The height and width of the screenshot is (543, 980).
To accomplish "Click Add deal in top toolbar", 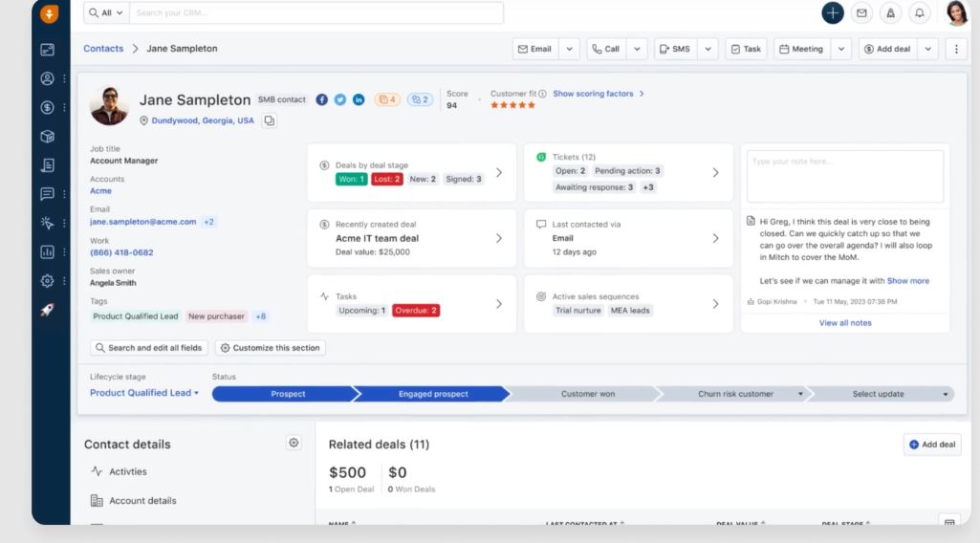I will pyautogui.click(x=887, y=49).
